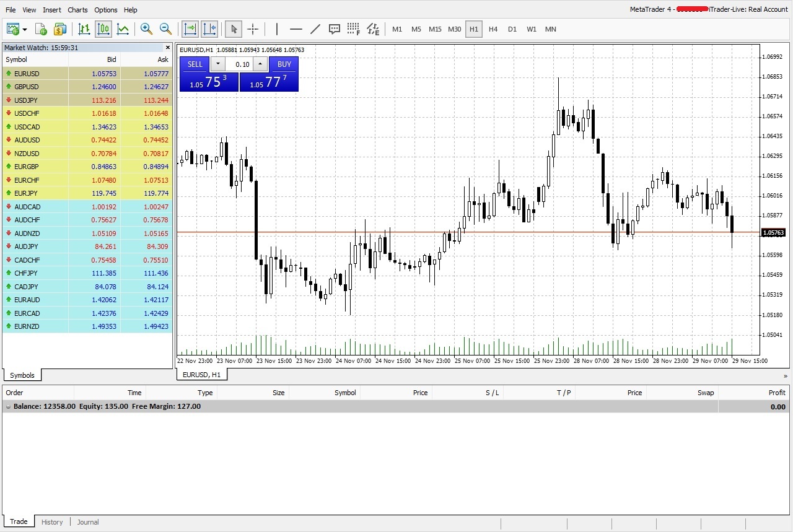Select the Crosshair tool
Image resolution: width=793 pixels, height=532 pixels.
(253, 29)
